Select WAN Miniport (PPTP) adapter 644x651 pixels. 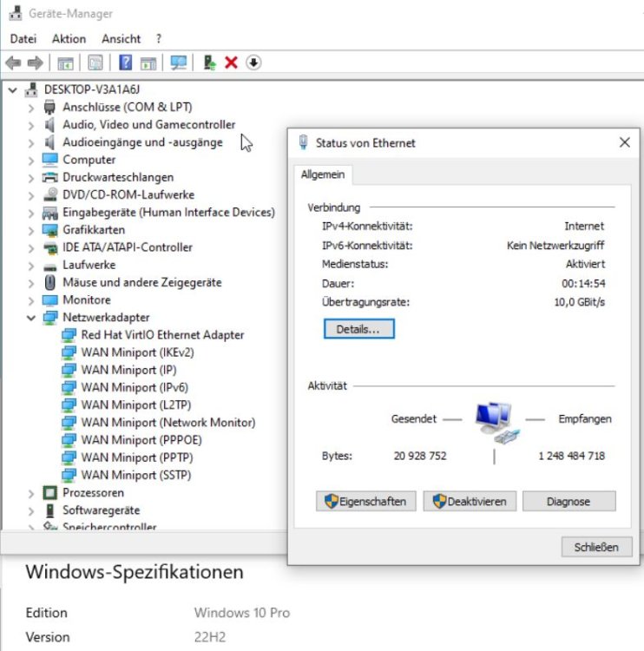point(137,457)
